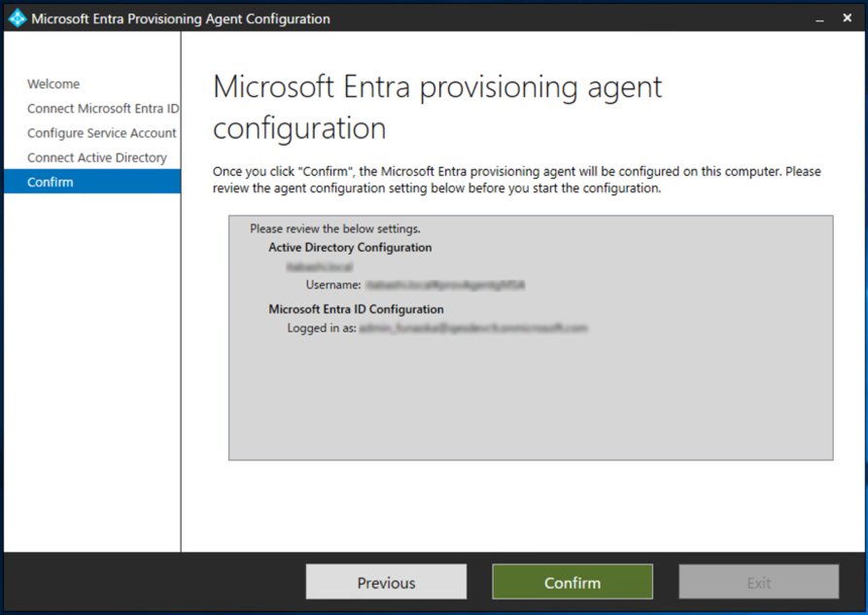
Task: Minimize the configuration window
Action: click(x=819, y=18)
